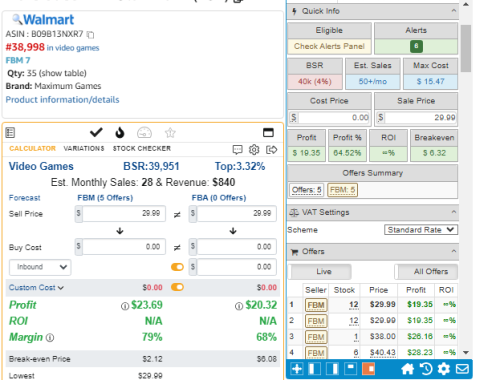Screen dimensions: 500x380
Task: Click the checkmark icon in calculator header
Action: point(96,133)
